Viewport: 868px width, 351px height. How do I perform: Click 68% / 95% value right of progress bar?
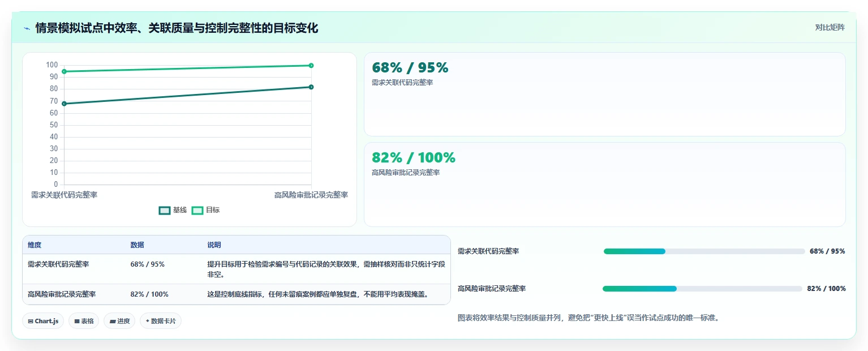pyautogui.click(x=827, y=251)
